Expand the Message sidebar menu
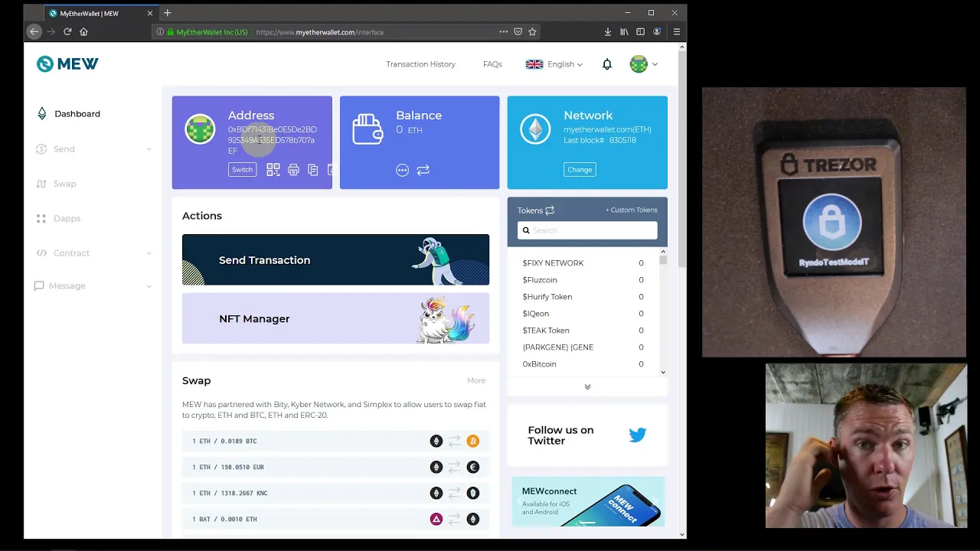The image size is (980, 551). 93,285
